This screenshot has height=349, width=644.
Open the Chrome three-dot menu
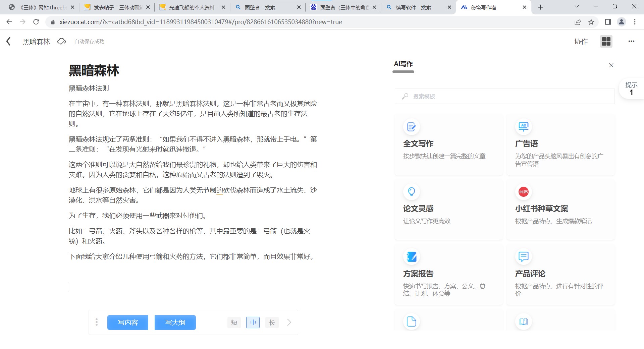tap(635, 22)
